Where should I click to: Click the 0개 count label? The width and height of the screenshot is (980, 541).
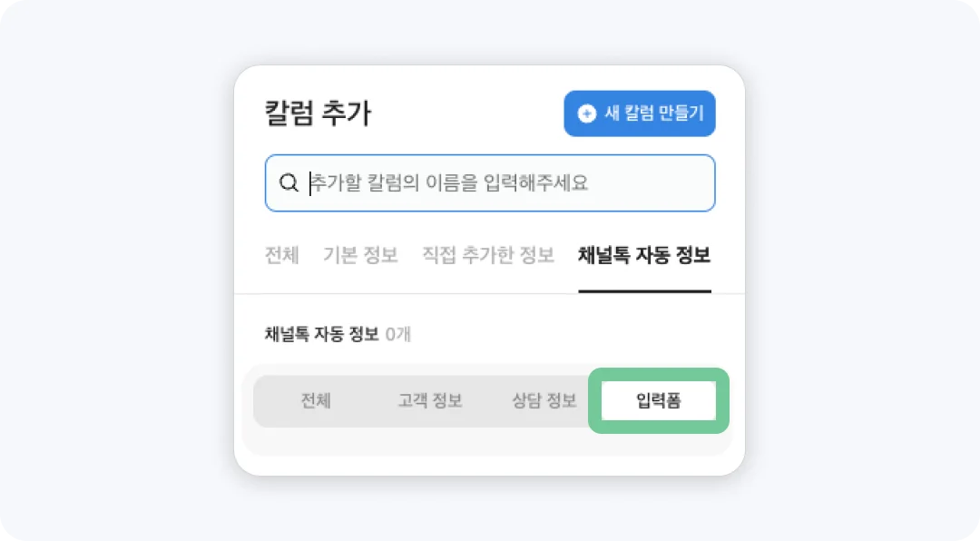[398, 334]
